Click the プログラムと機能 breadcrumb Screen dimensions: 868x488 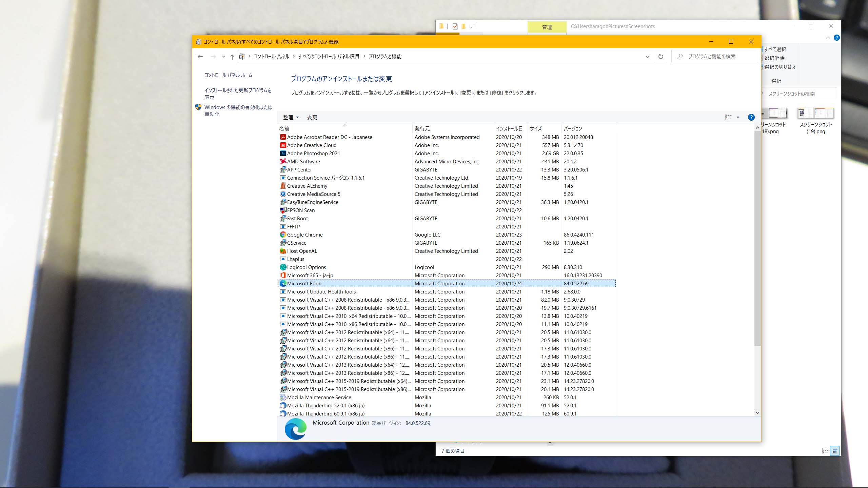tap(385, 56)
